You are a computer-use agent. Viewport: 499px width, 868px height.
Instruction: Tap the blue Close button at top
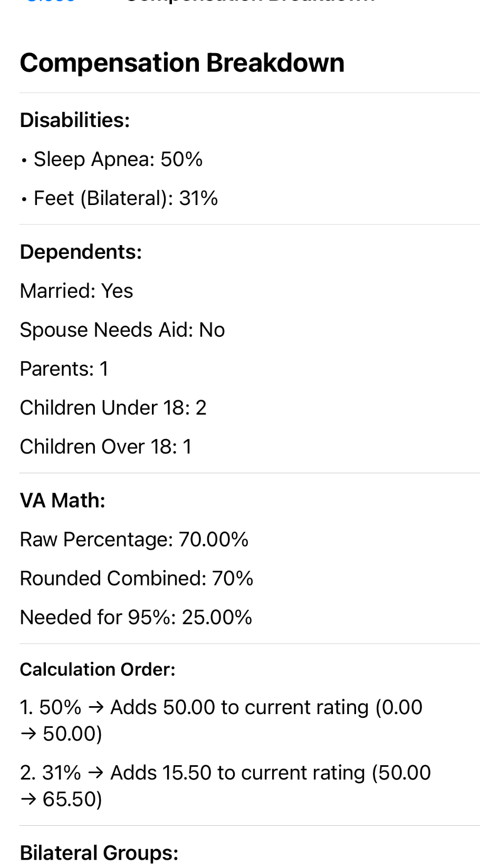(51, 2)
